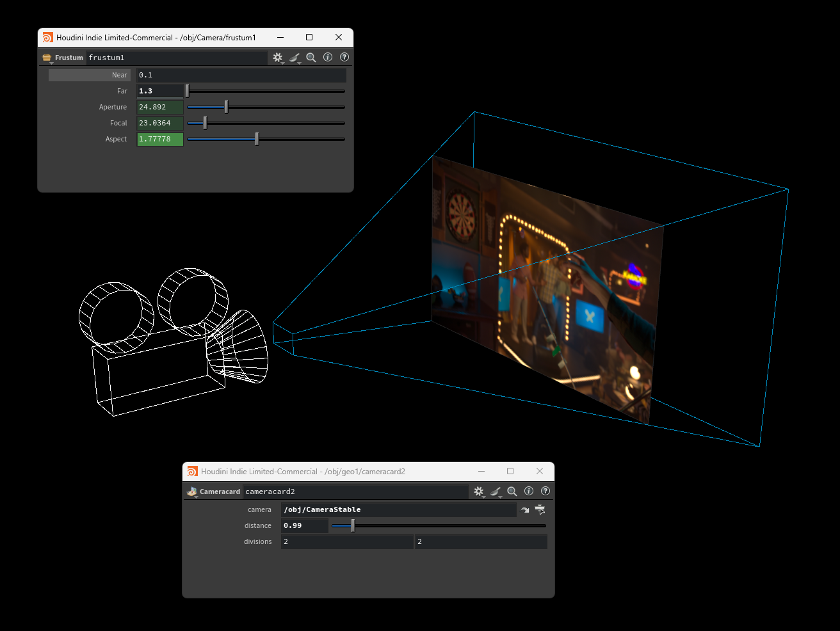Open the gear menu in the cameracard2 panel
This screenshot has width=840, height=631.
(x=479, y=491)
